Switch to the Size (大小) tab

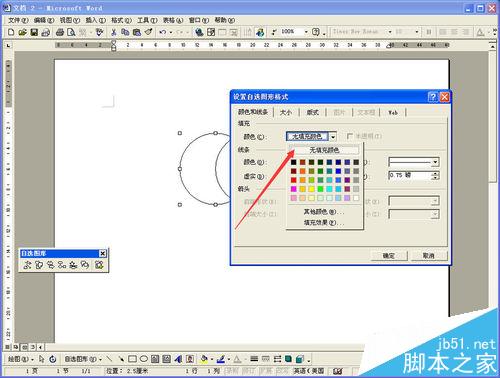click(286, 112)
